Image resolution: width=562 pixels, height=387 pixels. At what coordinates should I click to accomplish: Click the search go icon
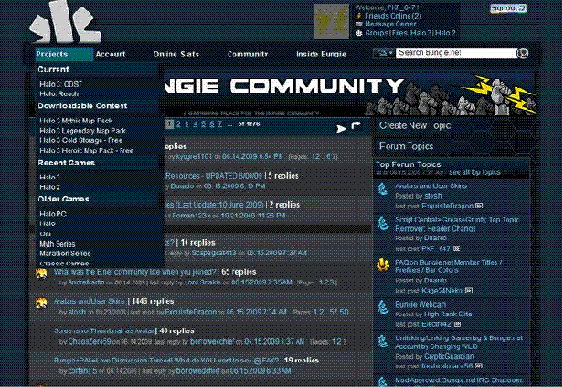(x=522, y=53)
